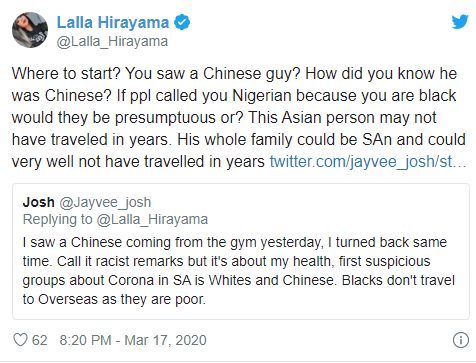Image resolution: width=476 pixels, height=363 pixels.
Task: Open Josh's name in quoted tweet
Action: [39, 202]
